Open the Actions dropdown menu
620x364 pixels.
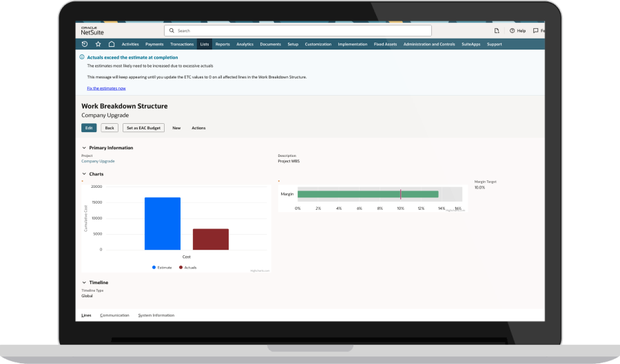coord(198,128)
